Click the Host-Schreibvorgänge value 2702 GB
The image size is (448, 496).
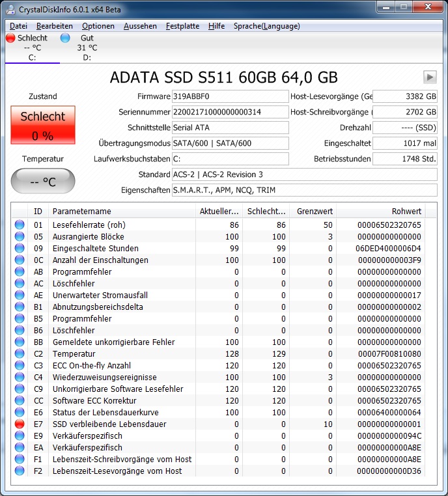405,112
